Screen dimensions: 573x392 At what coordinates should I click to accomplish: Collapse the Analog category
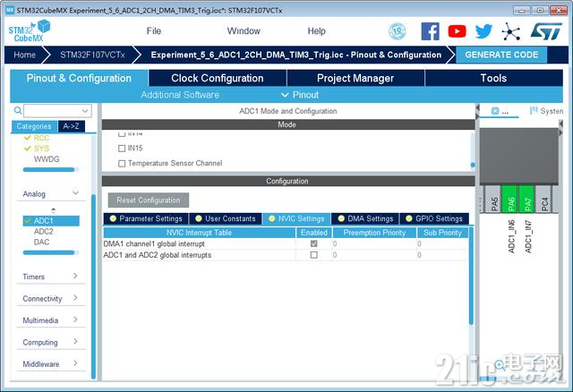click(75, 193)
